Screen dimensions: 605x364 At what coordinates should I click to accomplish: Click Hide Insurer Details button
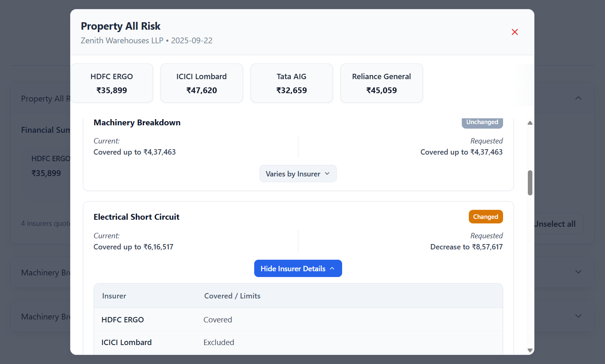(x=293, y=269)
